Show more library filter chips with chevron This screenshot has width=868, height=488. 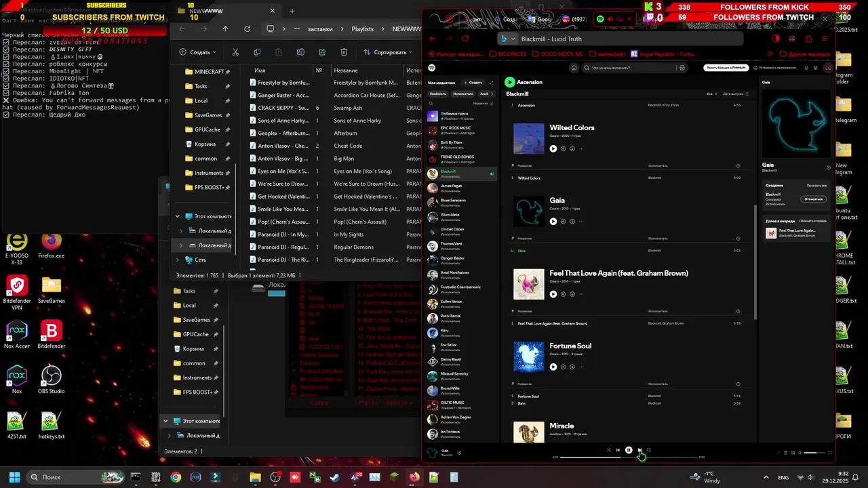coord(492,94)
